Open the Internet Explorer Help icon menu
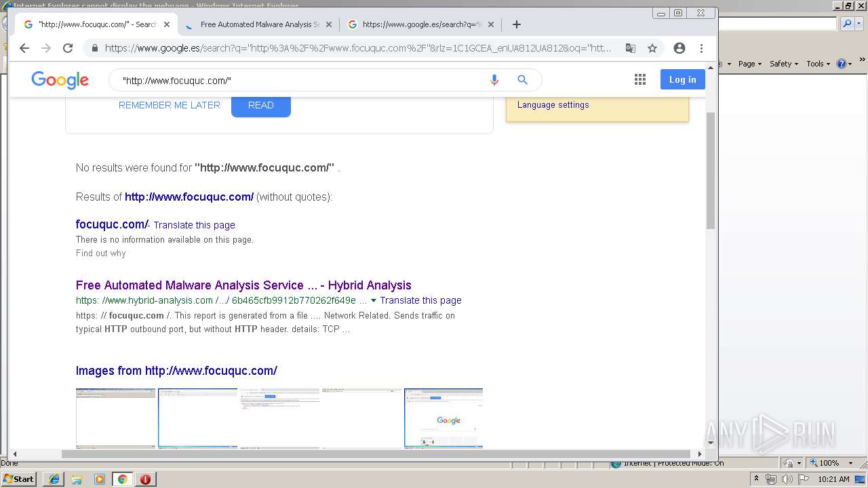The height and width of the screenshot is (488, 868). pos(844,64)
